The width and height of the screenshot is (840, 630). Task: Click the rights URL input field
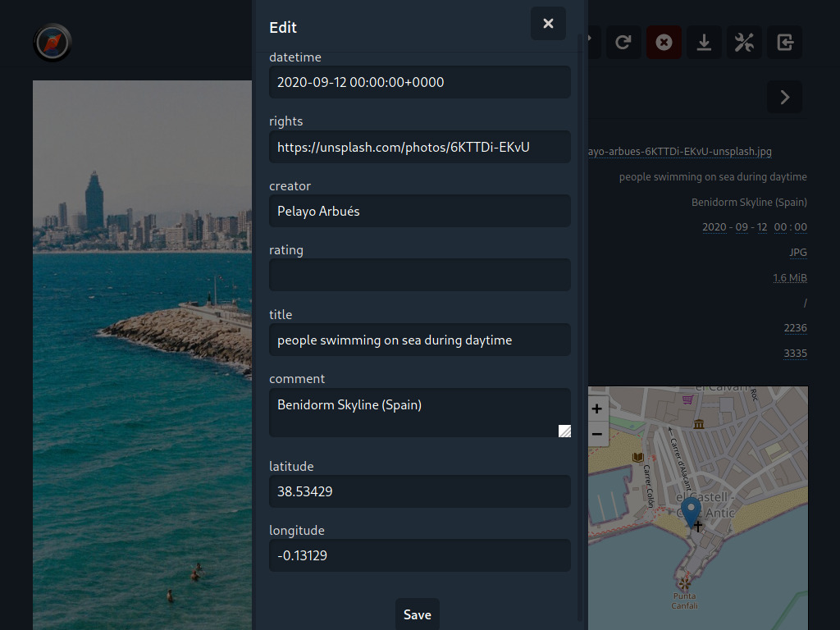420,147
